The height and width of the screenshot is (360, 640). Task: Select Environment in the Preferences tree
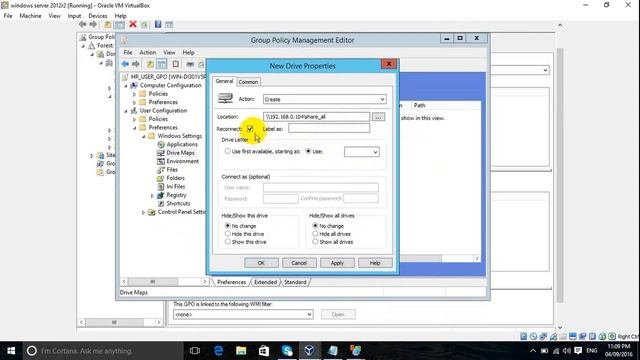(x=182, y=161)
